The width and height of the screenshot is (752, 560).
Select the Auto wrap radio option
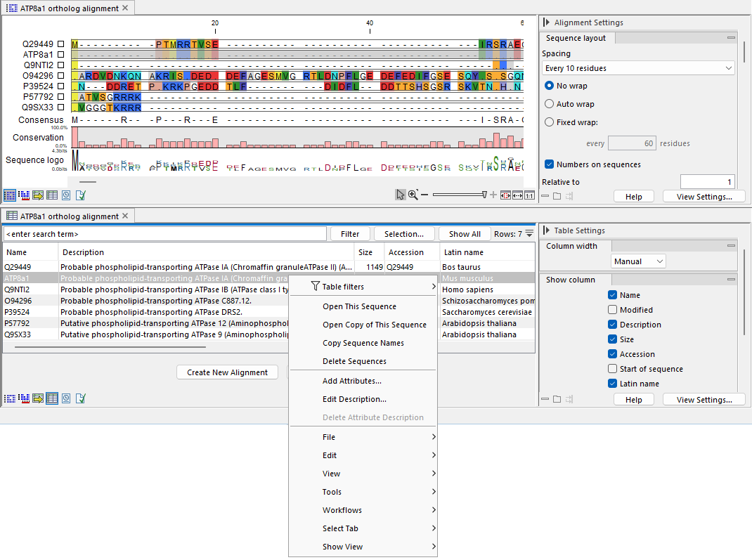coord(550,103)
